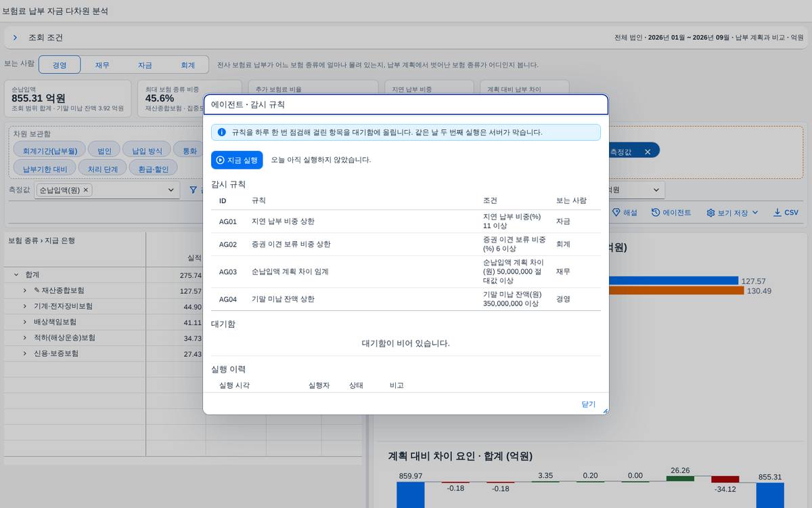The height and width of the screenshot is (508, 812).
Task: Download data via the CSV icon
Action: point(777,213)
